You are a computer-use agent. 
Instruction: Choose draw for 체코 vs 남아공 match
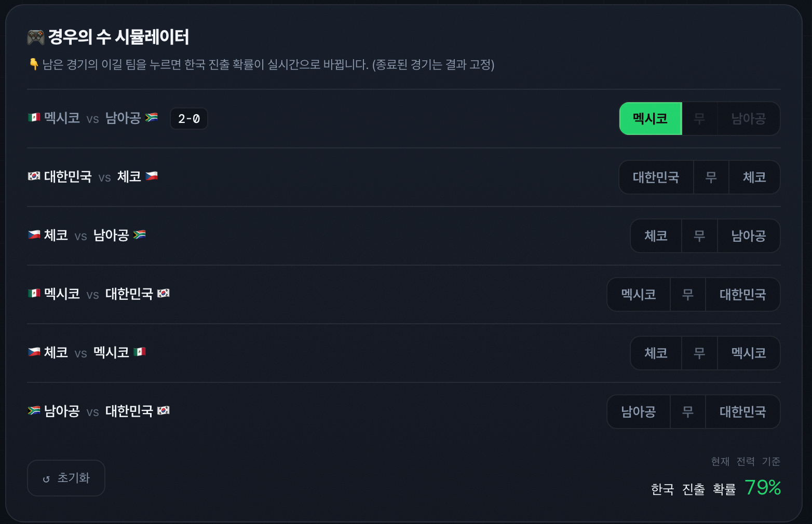click(x=699, y=236)
